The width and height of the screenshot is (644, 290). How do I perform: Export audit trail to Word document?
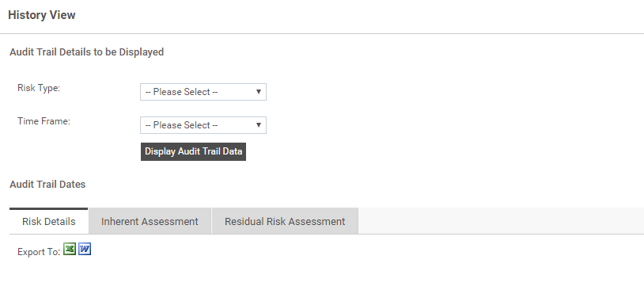[85, 250]
